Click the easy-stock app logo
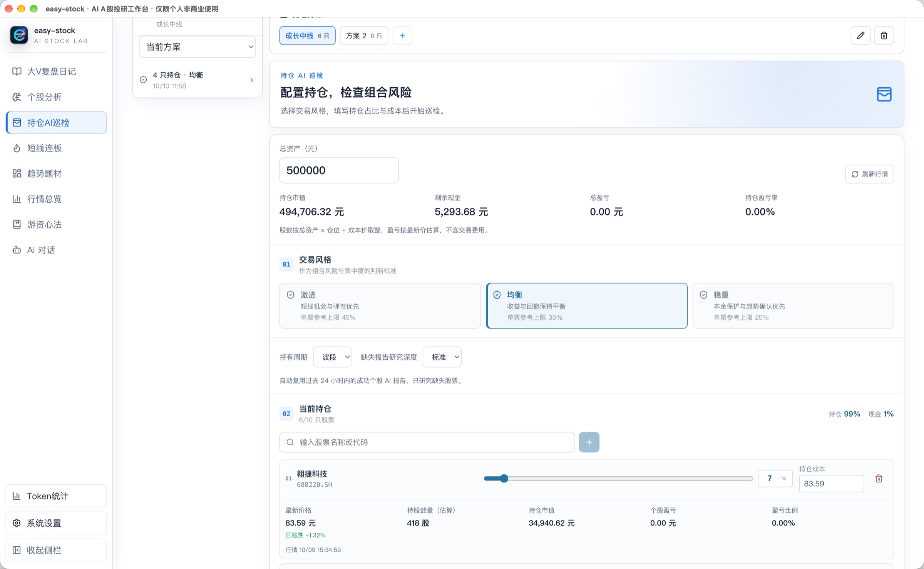 coord(19,35)
